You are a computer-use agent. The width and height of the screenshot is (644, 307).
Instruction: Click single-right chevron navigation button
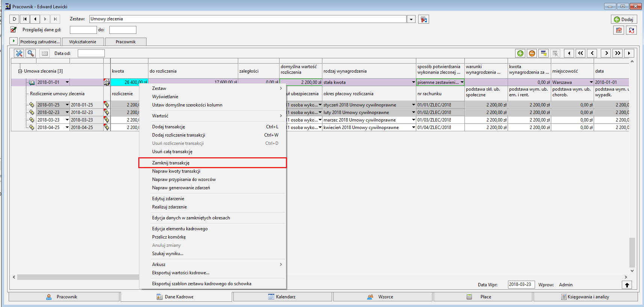pos(606,53)
